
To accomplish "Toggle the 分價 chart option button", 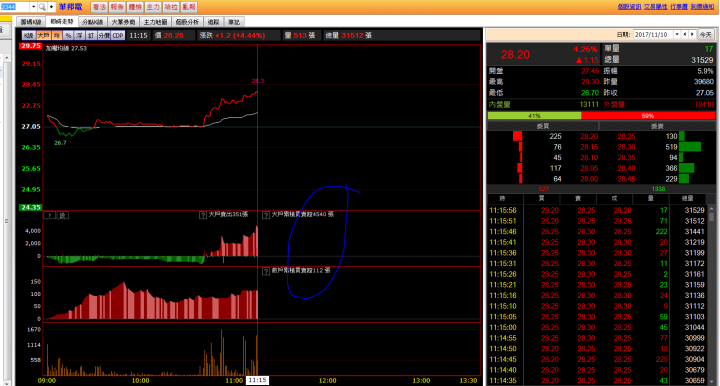I will [104, 35].
